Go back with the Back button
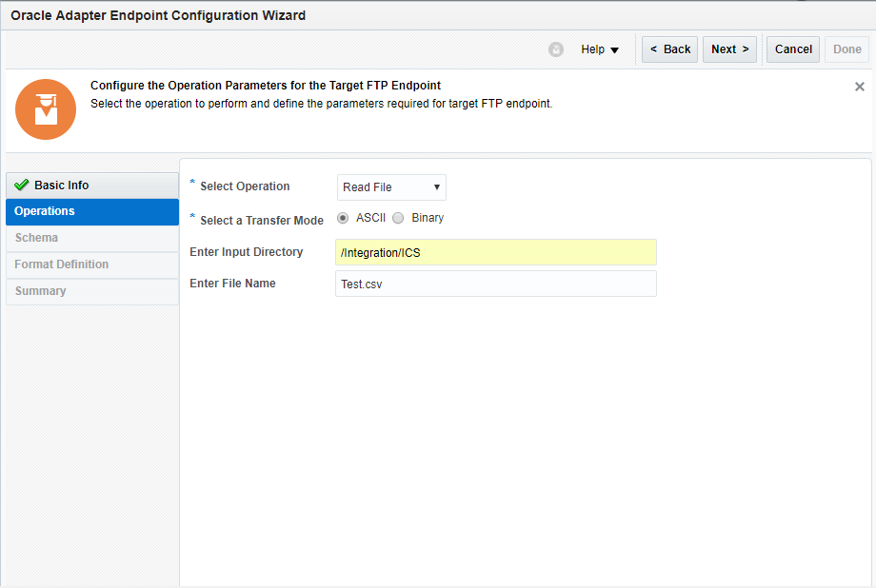Image resolution: width=876 pixels, height=588 pixels. tap(669, 49)
